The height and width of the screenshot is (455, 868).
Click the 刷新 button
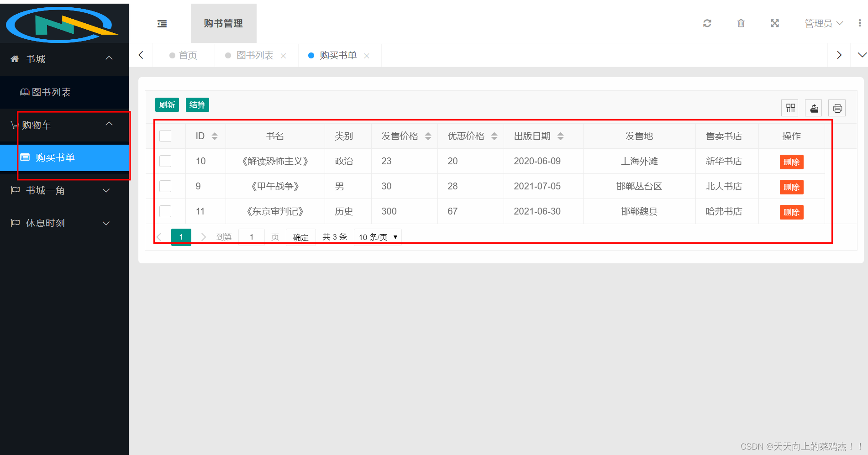167,105
